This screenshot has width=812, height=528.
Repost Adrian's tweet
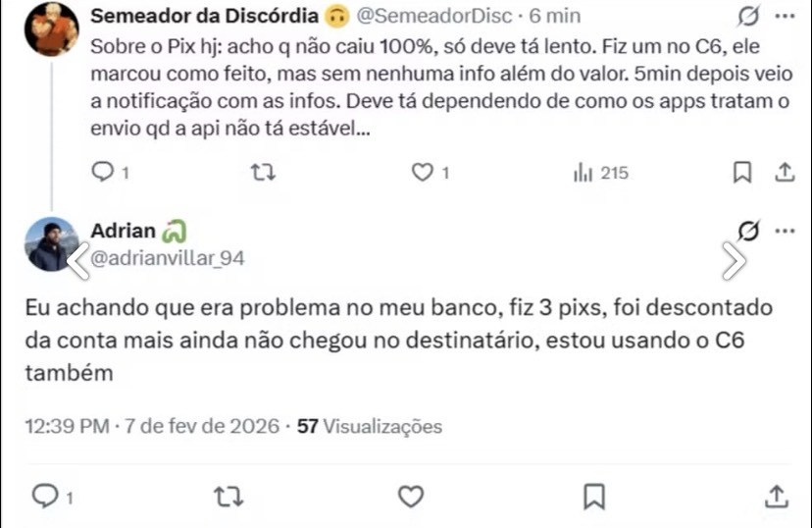click(x=228, y=497)
